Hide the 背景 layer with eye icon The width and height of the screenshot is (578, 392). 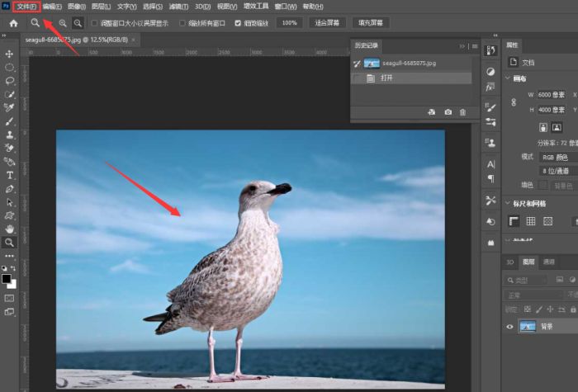click(x=509, y=326)
